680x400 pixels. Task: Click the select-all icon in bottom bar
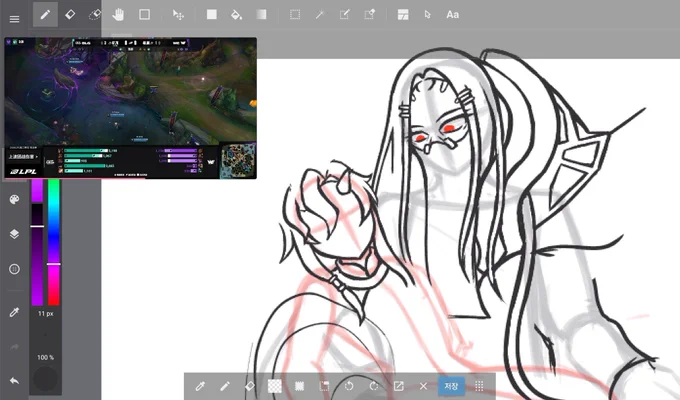point(299,386)
